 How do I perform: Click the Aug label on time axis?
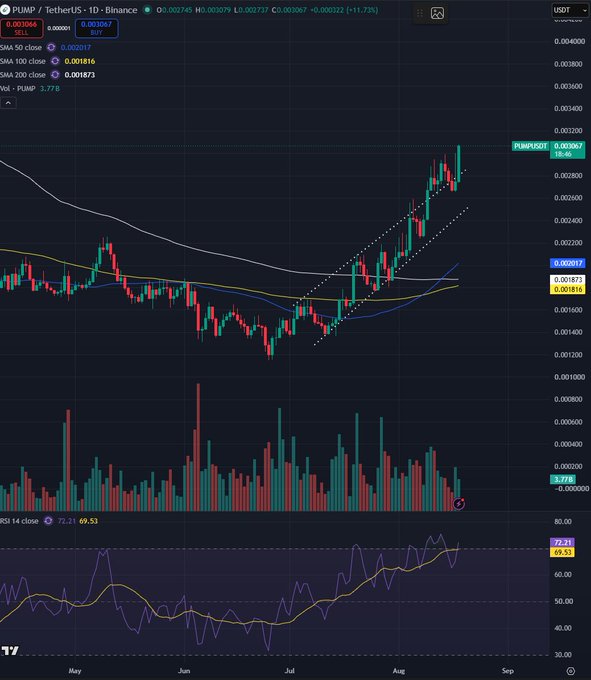coord(398,671)
